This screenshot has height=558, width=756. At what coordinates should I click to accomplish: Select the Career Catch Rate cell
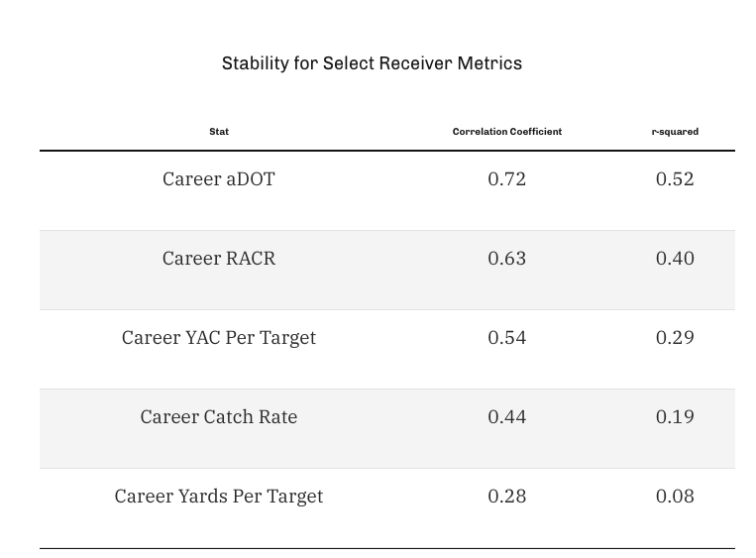pyautogui.click(x=219, y=417)
